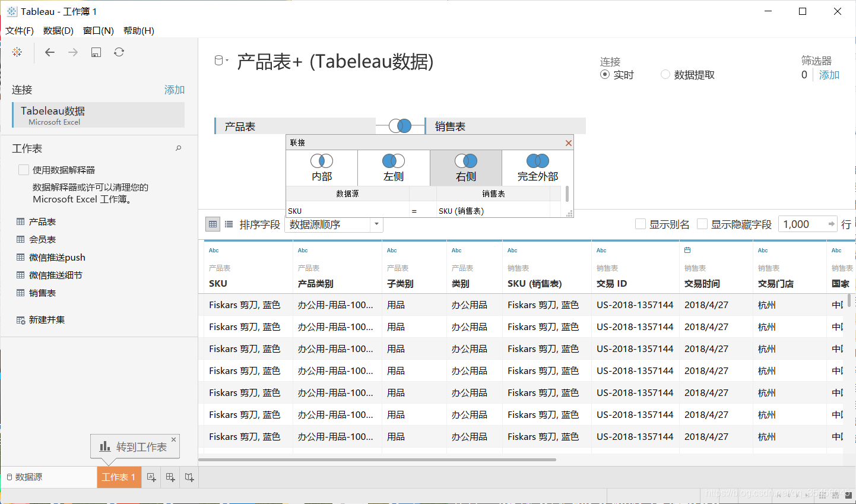The image size is (856, 504).
Task: Select the 实时 live connection radio button
Action: pyautogui.click(x=605, y=75)
